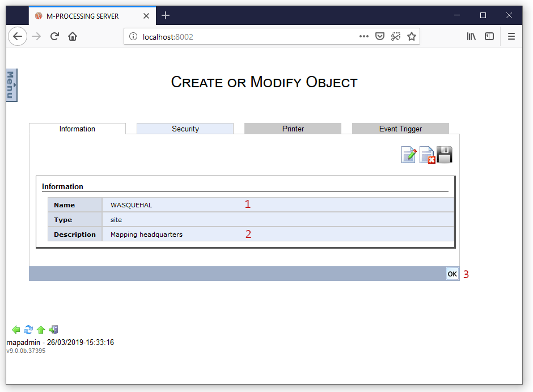The image size is (533, 392).
Task: Click the edit object pencil icon
Action: tap(409, 155)
